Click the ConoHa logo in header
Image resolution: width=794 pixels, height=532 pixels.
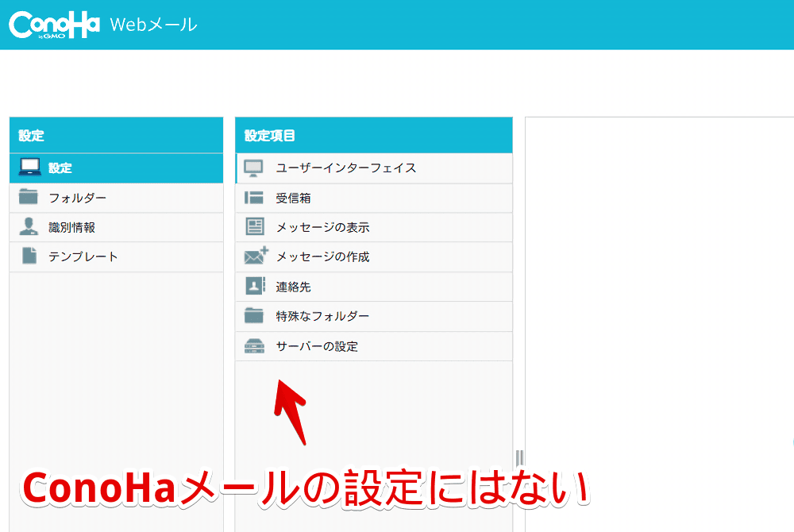tap(54, 25)
